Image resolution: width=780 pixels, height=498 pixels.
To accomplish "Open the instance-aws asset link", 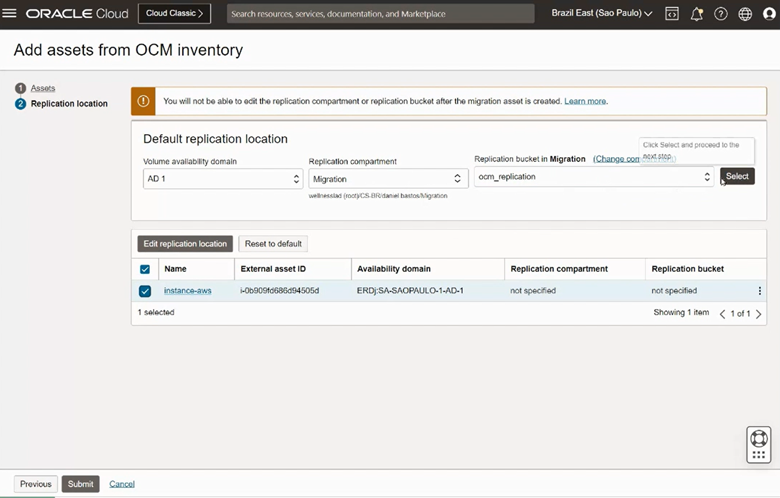I will pyautogui.click(x=188, y=291).
